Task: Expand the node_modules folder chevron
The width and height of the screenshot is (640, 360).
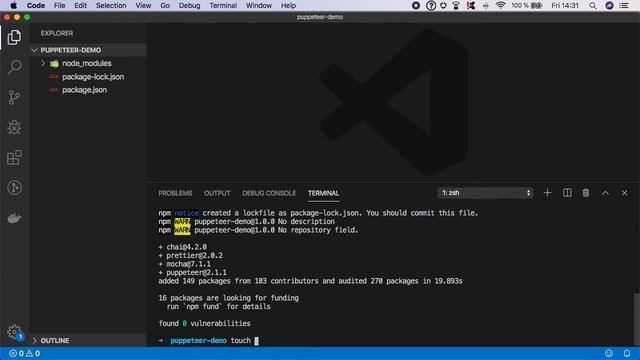Action: [x=43, y=63]
